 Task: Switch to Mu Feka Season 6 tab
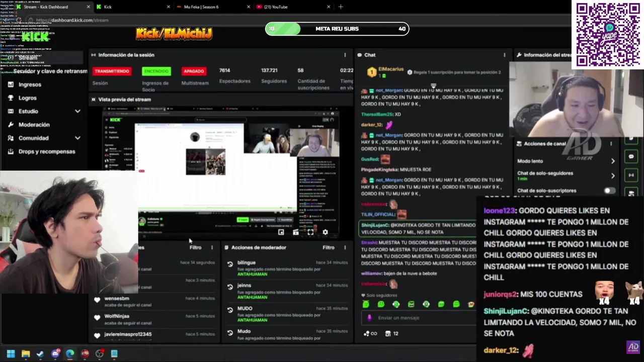point(213,7)
